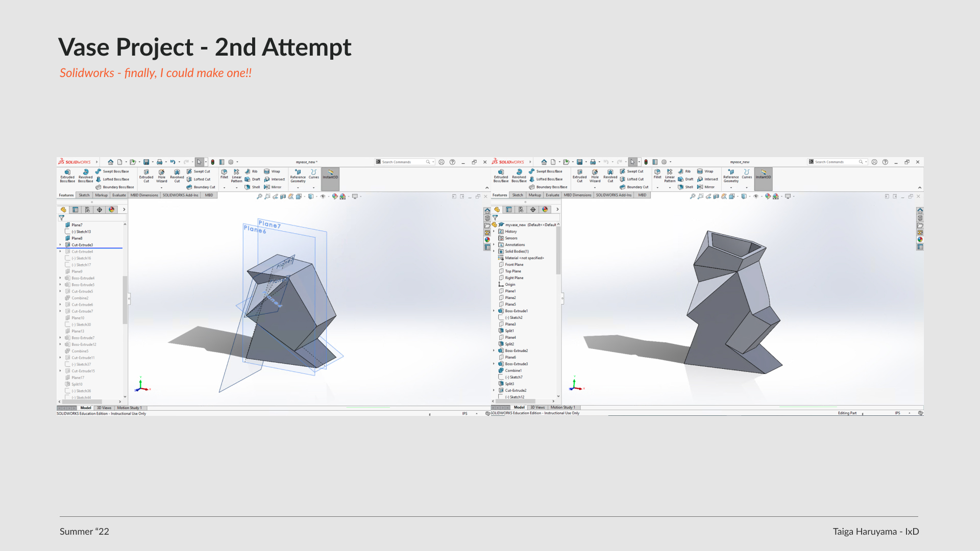The width and height of the screenshot is (980, 551).
Task: Select Mirror tool in left window
Action: coord(273,187)
